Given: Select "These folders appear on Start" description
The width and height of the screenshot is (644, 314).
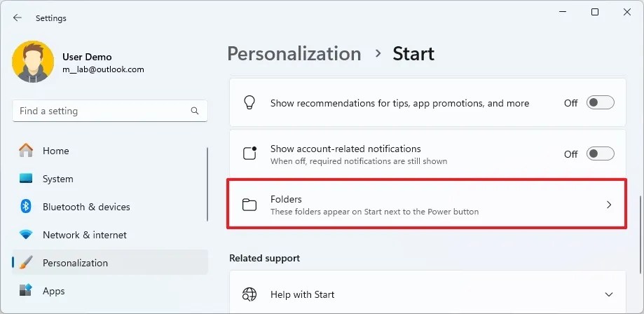Looking at the screenshot, I should click(375, 212).
